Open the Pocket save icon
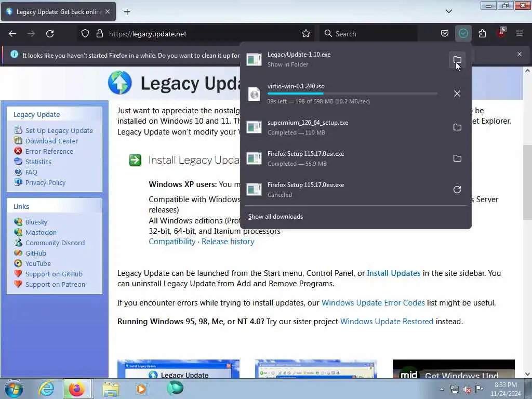532x399 pixels. 445,34
